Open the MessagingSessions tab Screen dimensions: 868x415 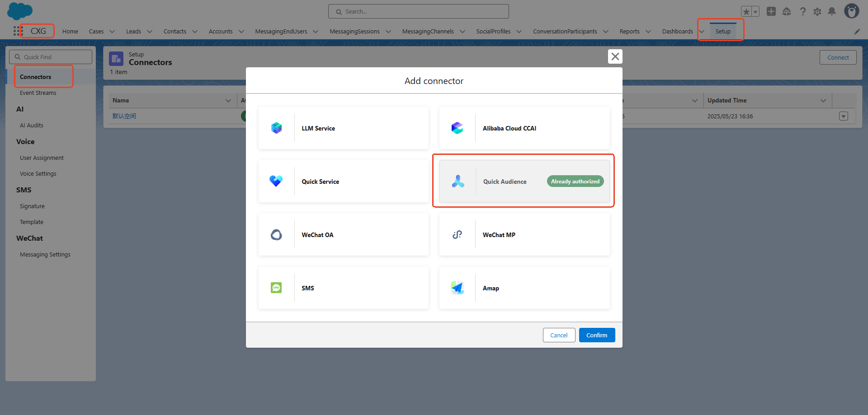355,31
